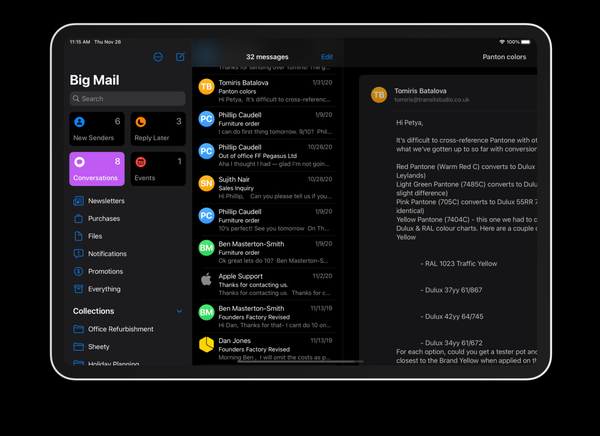Click Edit in the message list header
The height and width of the screenshot is (436, 600).
tap(327, 57)
